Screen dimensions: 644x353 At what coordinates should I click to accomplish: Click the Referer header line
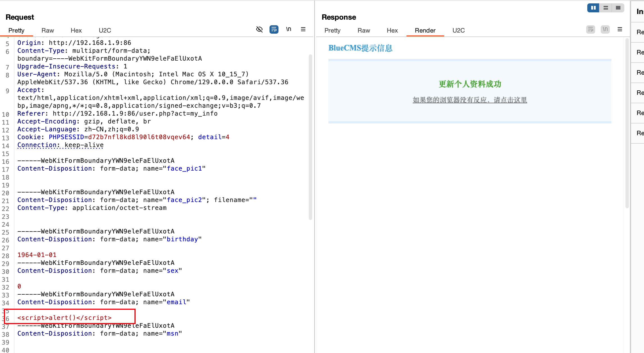coord(117,113)
